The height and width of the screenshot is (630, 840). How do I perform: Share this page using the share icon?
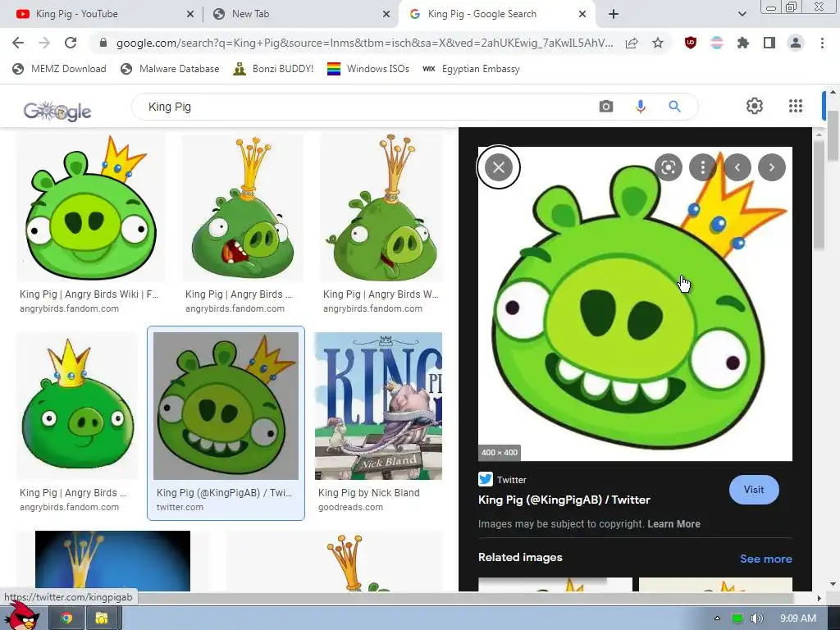point(632,43)
